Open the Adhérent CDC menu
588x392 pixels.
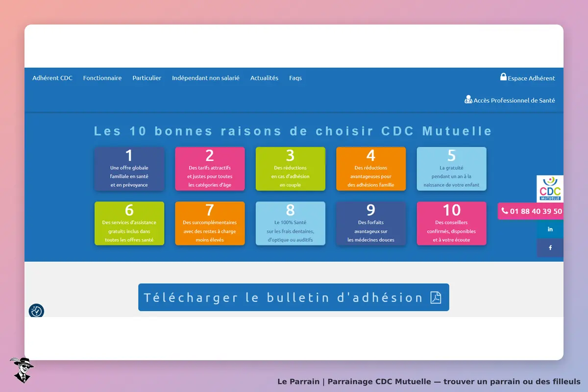[x=52, y=78]
